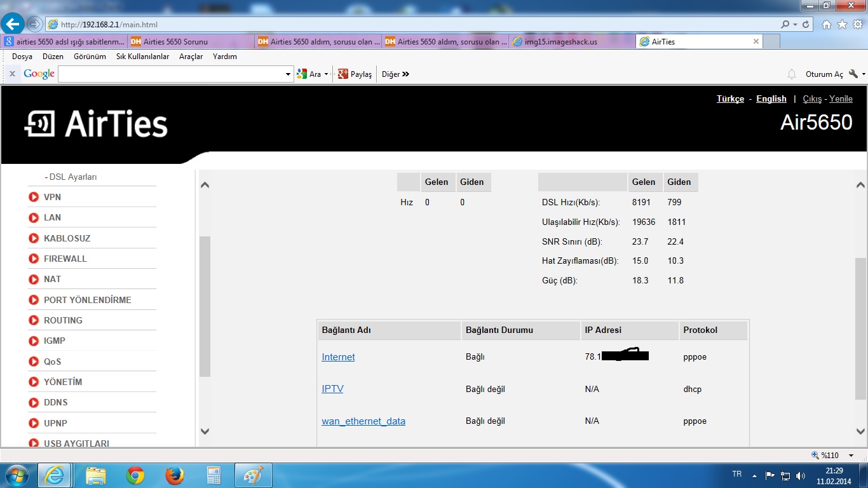The height and width of the screenshot is (488, 868).
Task: Click the red arrow icon beside QoS
Action: point(34,362)
